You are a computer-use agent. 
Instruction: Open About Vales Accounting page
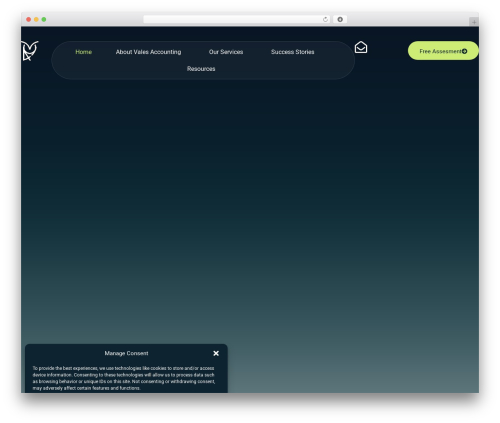[x=148, y=52]
